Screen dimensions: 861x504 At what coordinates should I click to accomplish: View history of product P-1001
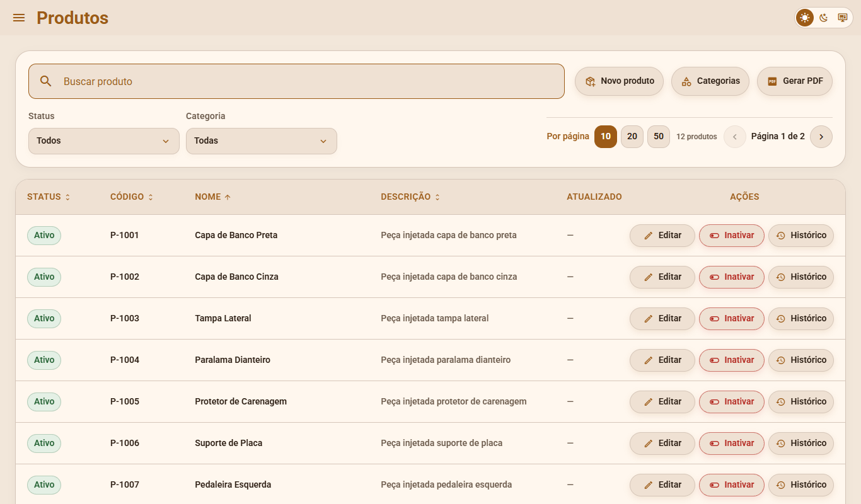[801, 236]
